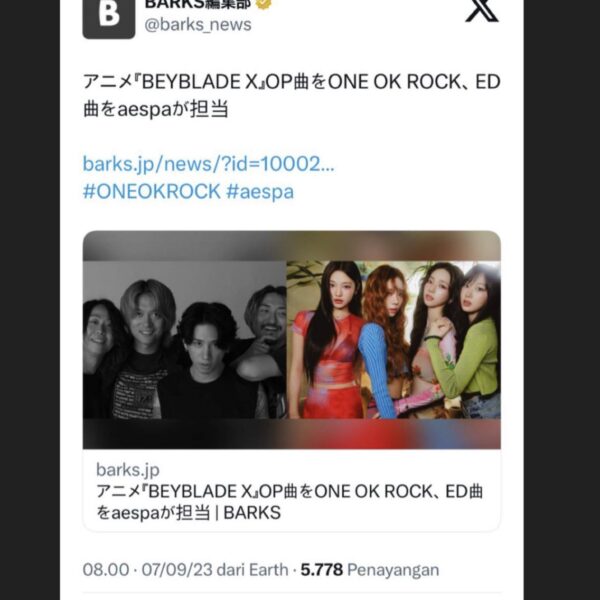Open the #ONEOKROCK hashtag
This screenshot has width=600, height=600.
152,192
